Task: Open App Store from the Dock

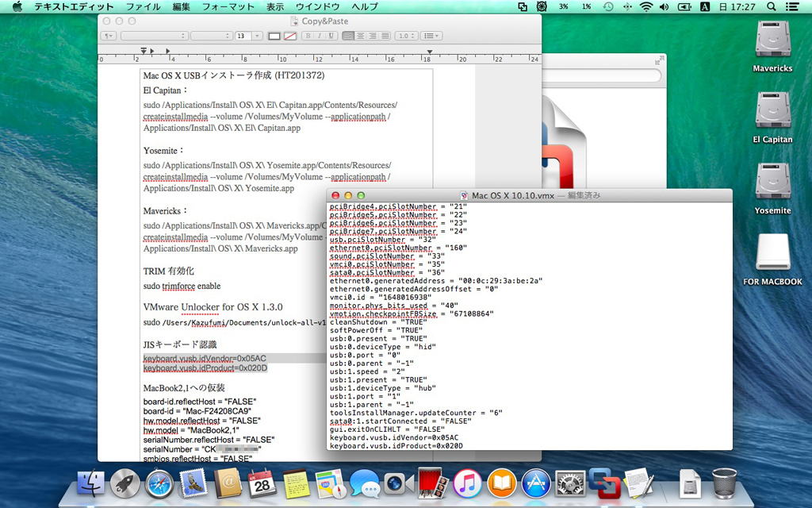Action: 536,483
